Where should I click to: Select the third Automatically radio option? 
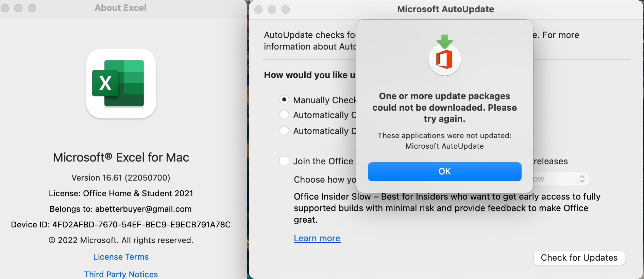point(284,130)
